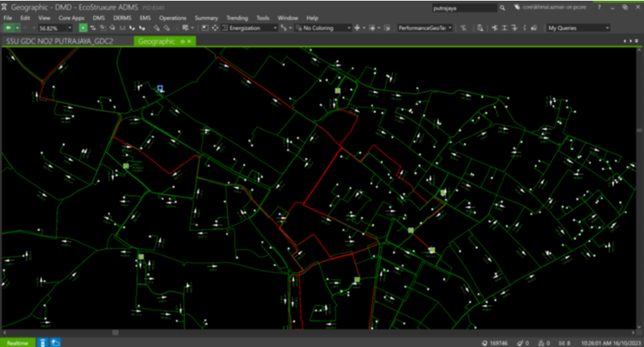Open the DMS menu

(99, 18)
